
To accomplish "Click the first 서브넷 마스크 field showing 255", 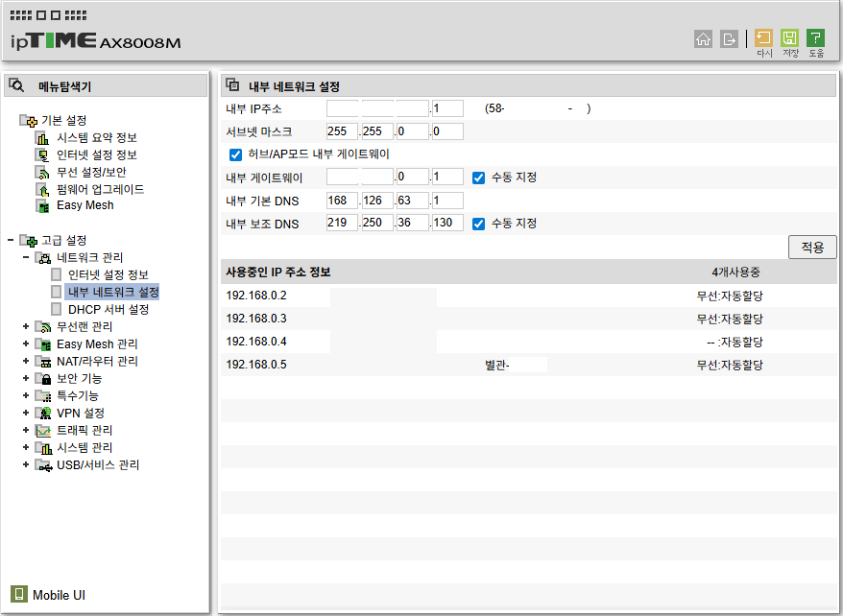I will (342, 131).
